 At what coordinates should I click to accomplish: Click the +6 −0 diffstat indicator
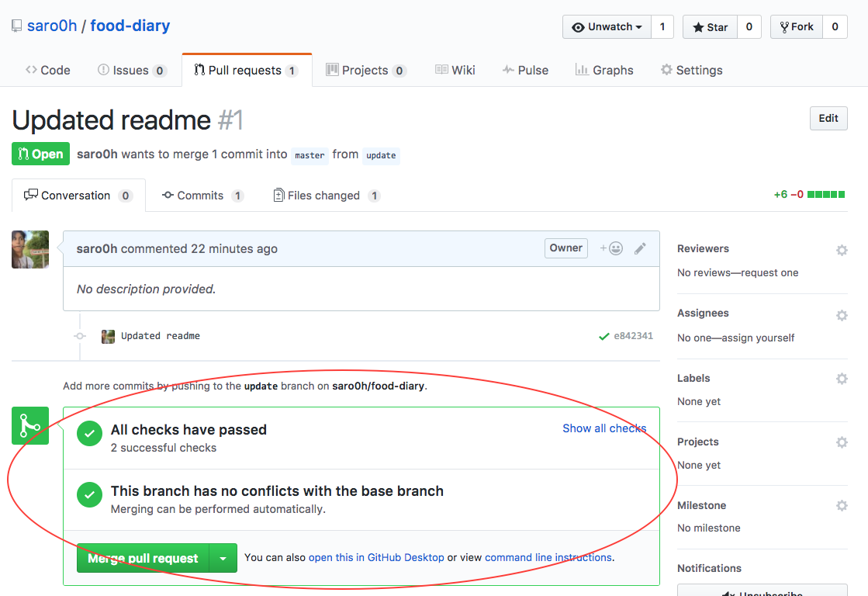[x=809, y=195]
